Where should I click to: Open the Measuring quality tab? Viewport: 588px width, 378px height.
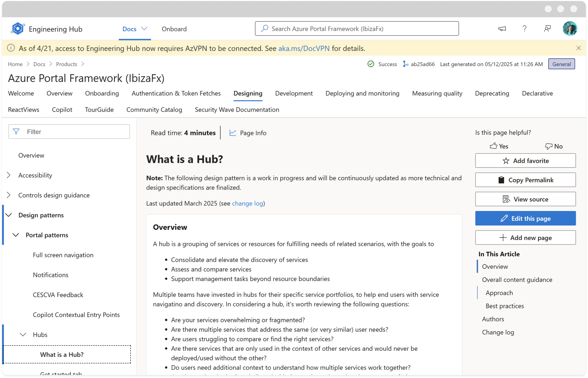pos(437,93)
